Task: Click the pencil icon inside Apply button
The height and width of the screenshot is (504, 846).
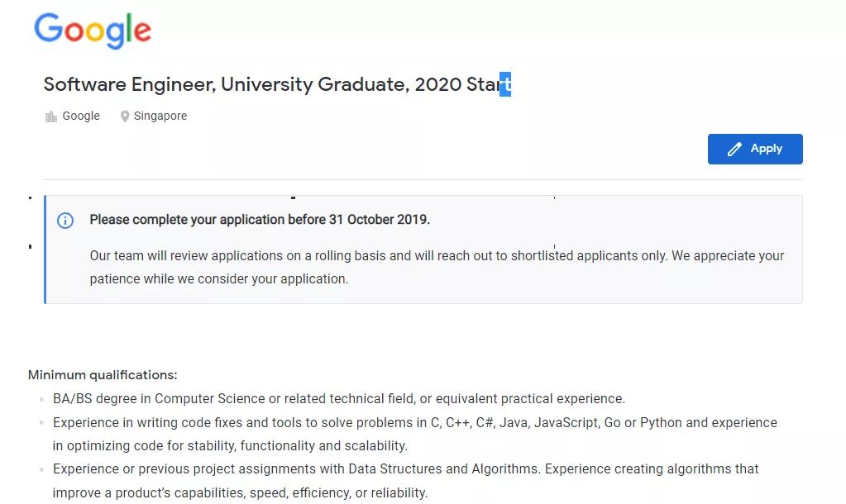Action: pos(734,150)
